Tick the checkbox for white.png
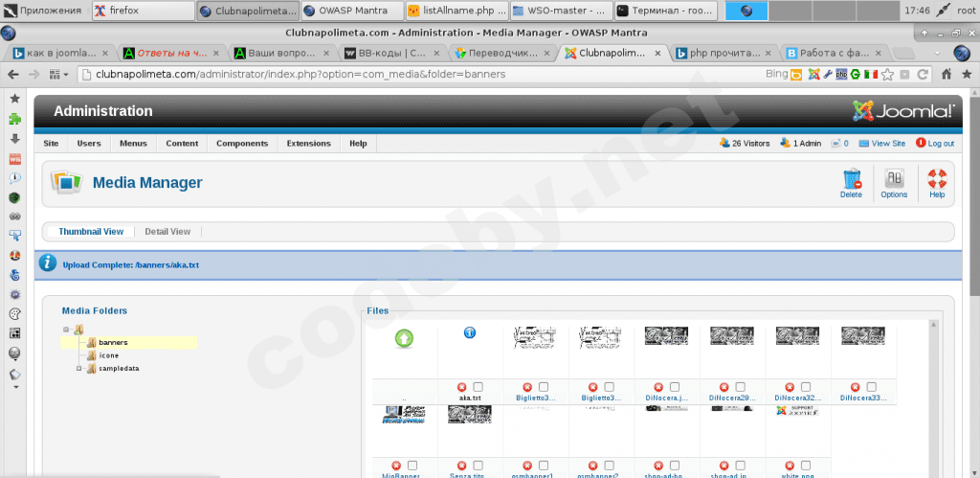 [x=806, y=466]
